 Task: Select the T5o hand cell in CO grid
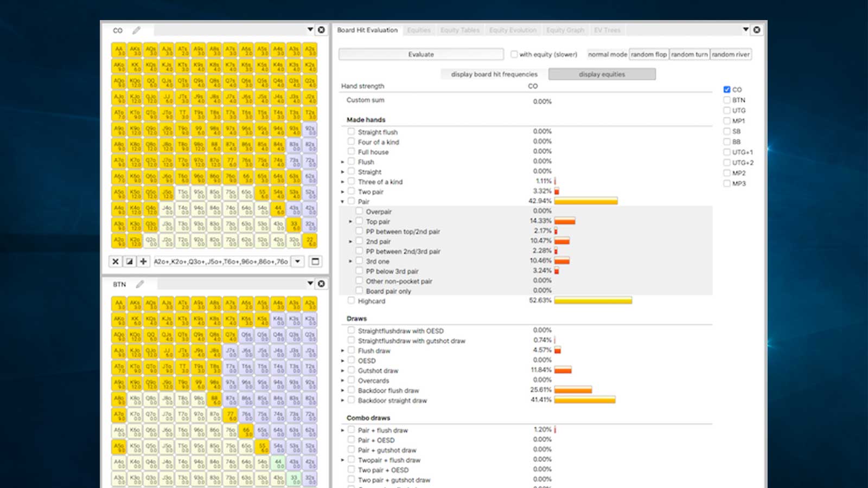(183, 192)
